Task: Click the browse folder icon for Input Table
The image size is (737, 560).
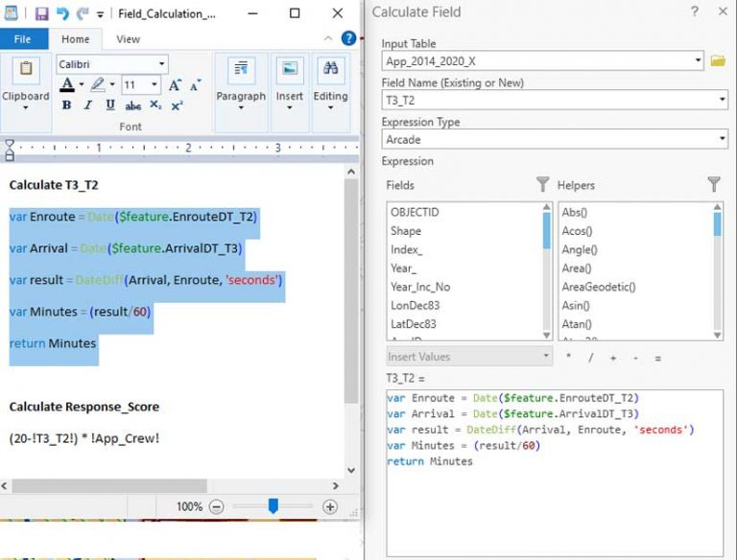Action: 718,60
